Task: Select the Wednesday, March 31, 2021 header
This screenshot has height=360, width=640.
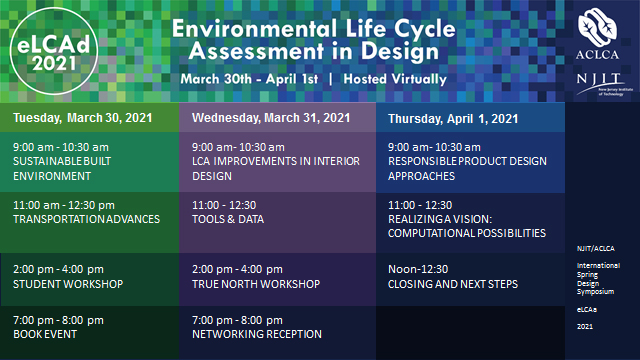Action: click(277, 118)
